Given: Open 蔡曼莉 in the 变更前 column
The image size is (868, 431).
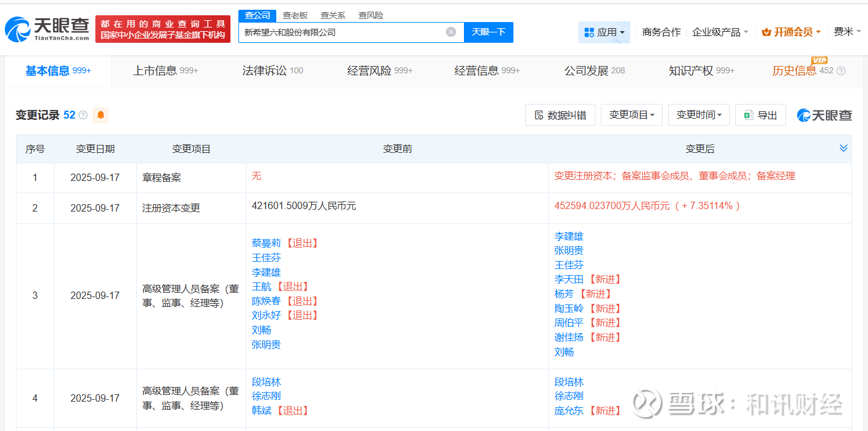Looking at the screenshot, I should (x=267, y=243).
